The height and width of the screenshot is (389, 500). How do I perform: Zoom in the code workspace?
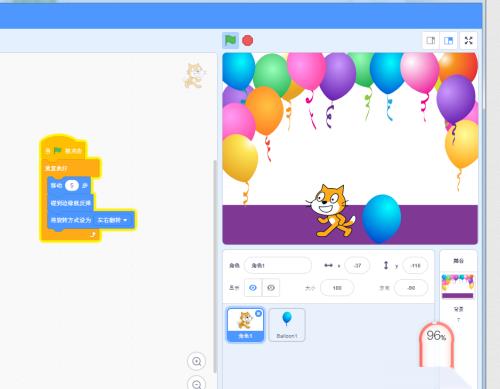coord(197,361)
